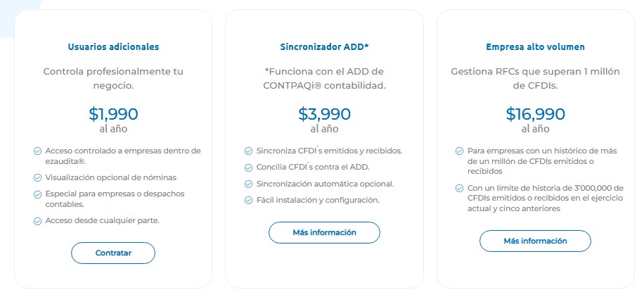The height and width of the screenshot is (297, 644).
Task: Click check icon beside Acceso controlado a empresas
Action: pos(37,151)
